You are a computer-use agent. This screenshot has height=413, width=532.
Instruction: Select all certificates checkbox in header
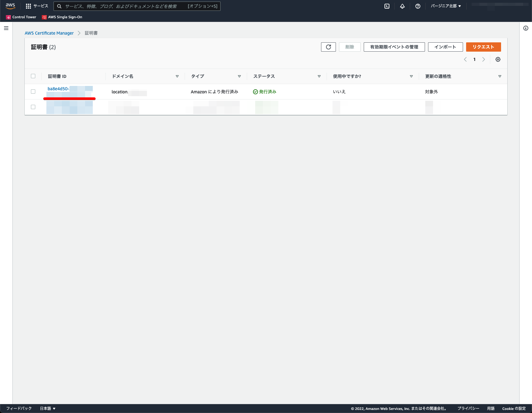[x=33, y=76]
